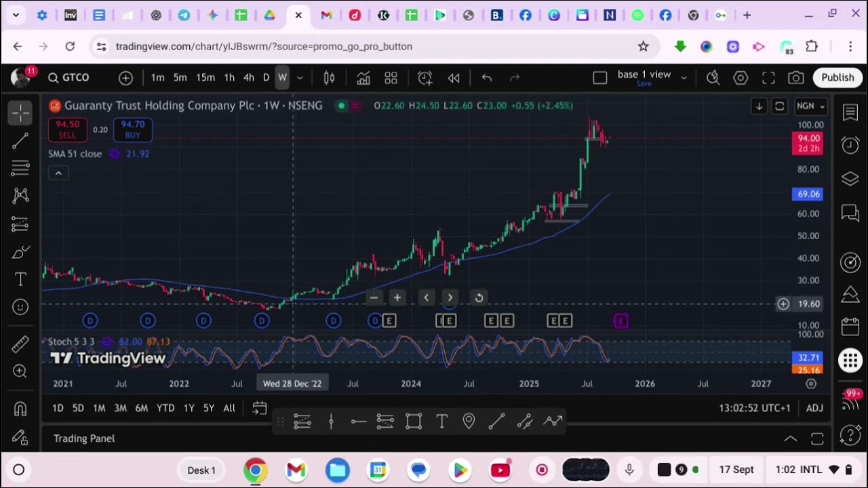Open the Fibonacci retracement tools
This screenshot has height=488, width=868.
[20, 168]
